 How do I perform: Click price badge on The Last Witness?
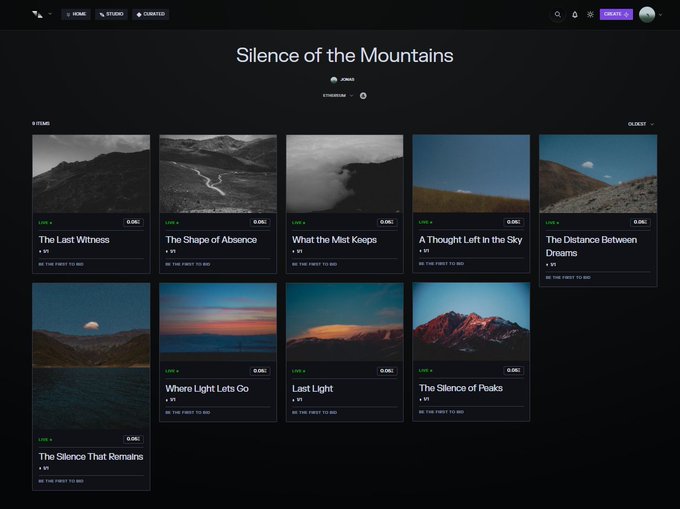(x=133, y=222)
